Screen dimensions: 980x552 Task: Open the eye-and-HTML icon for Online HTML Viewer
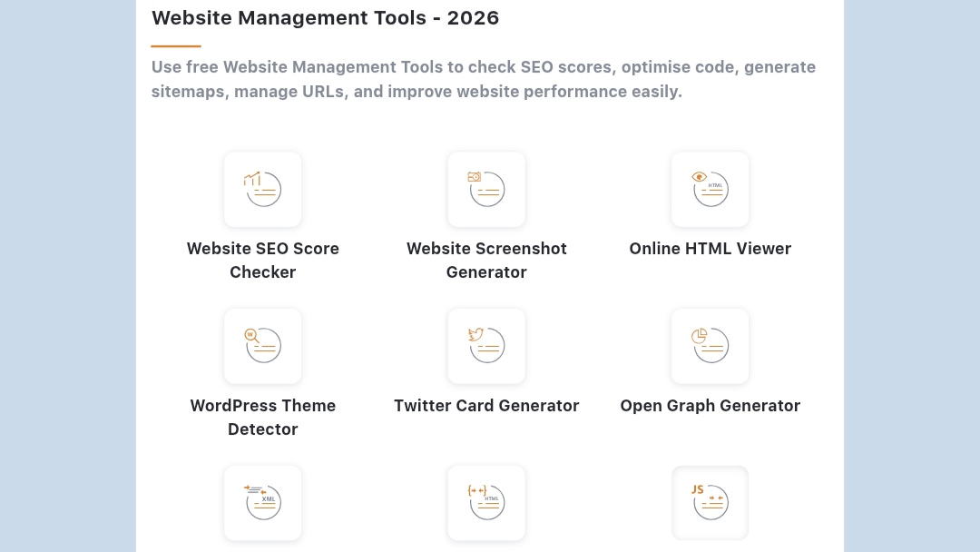[x=710, y=189]
